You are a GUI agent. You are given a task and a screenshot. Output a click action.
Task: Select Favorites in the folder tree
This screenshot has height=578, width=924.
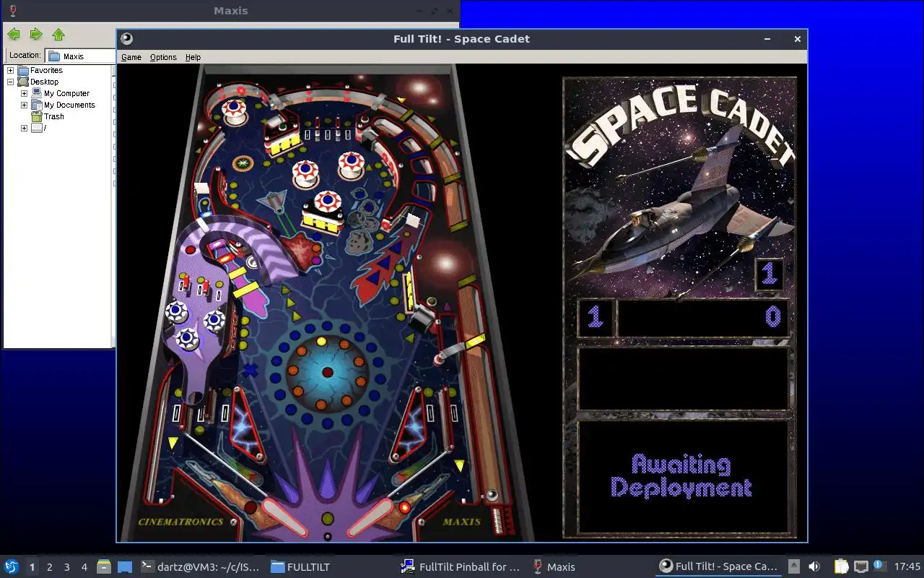(46, 70)
